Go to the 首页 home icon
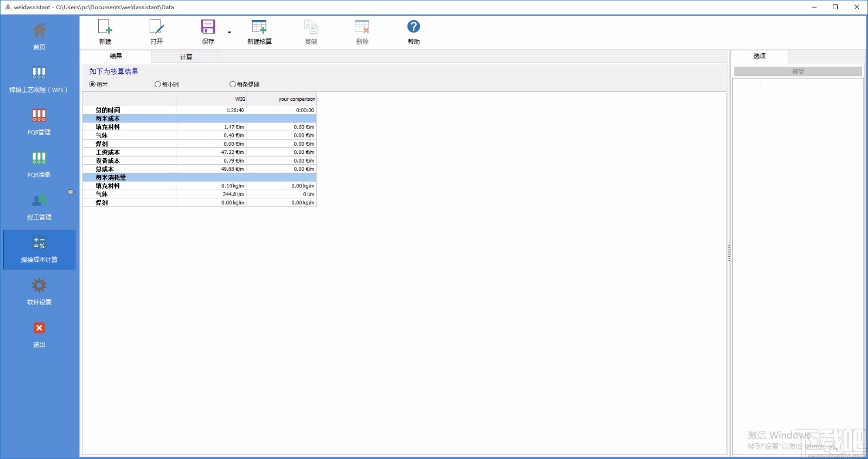 [x=39, y=30]
